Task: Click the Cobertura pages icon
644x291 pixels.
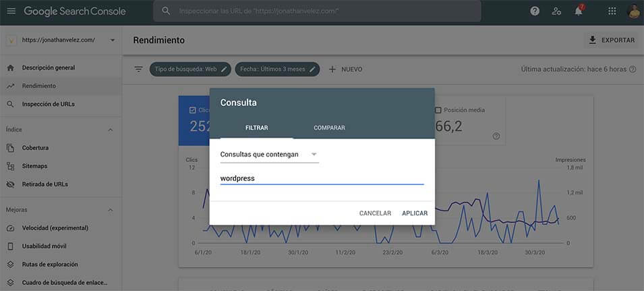Action: point(11,148)
